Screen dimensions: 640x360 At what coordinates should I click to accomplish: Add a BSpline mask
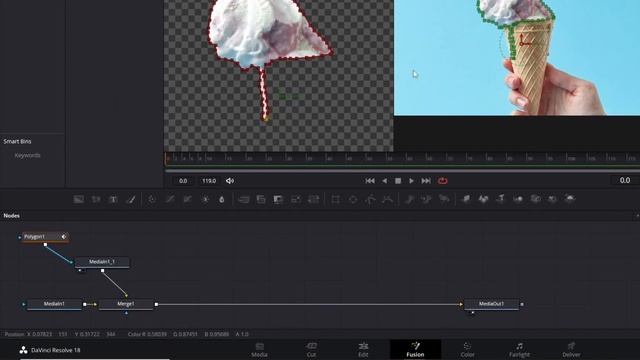[387, 199]
